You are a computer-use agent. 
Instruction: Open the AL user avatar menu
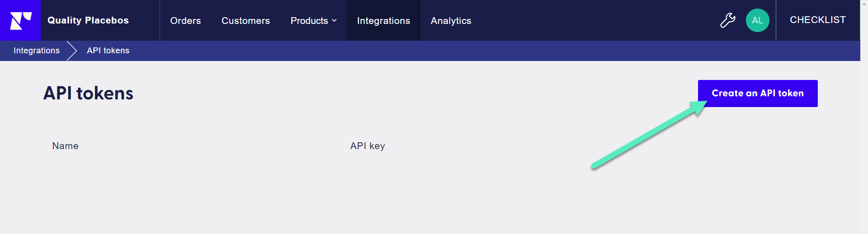click(x=757, y=20)
